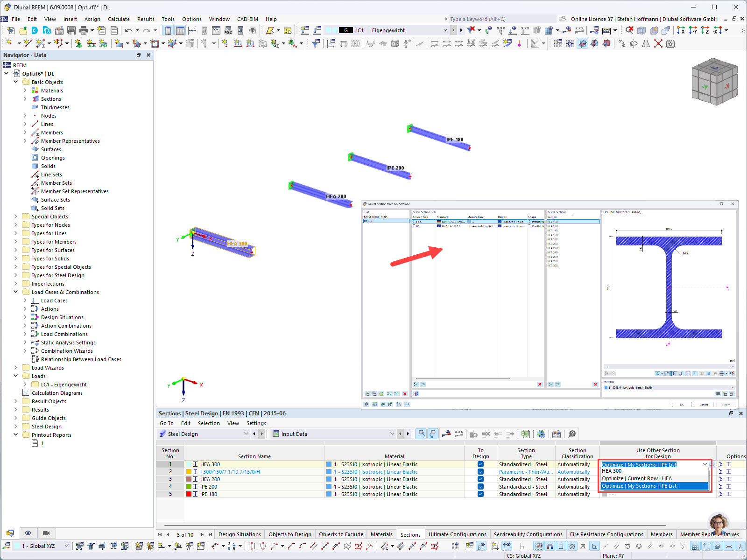
Task: Open the Results menu
Action: coord(146,19)
